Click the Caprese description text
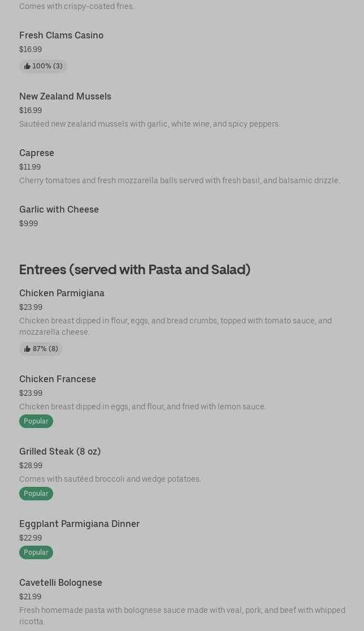 pos(179,180)
